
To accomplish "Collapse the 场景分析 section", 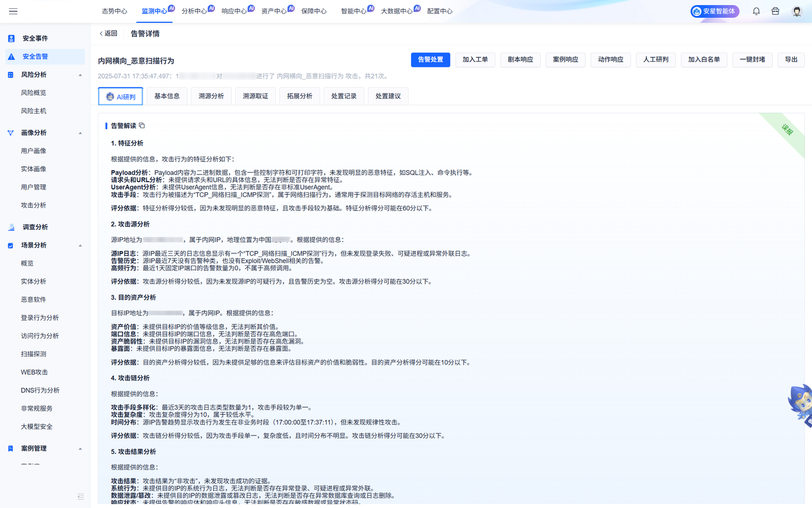I will pos(80,244).
